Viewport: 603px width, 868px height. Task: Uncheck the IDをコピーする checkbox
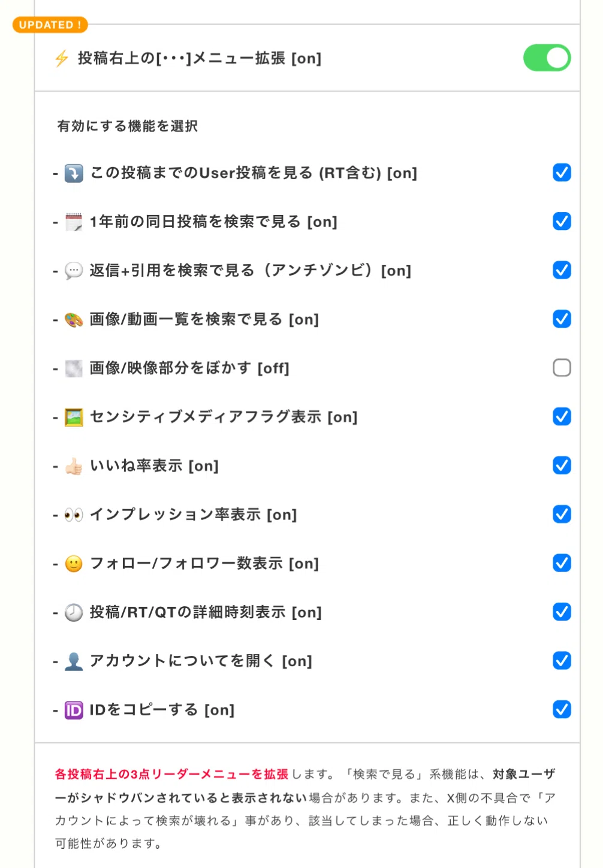point(562,709)
